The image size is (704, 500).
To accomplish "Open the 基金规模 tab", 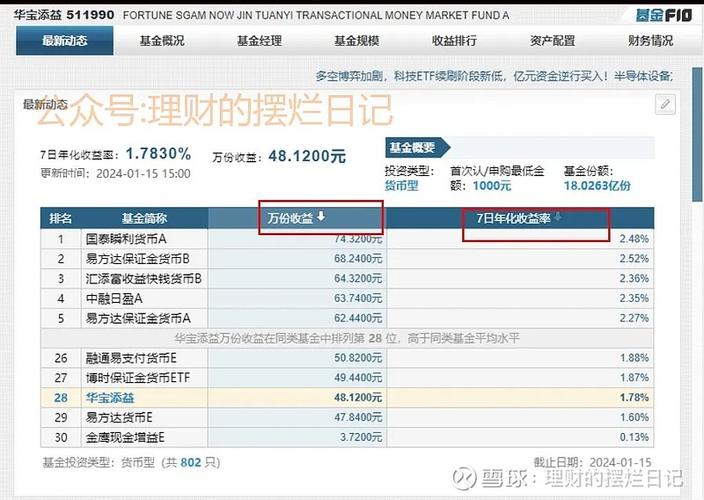I will tap(357, 41).
